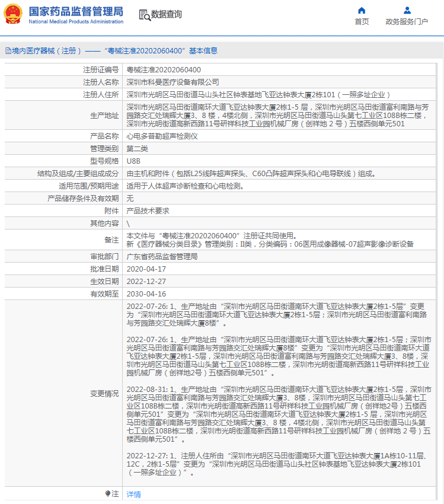Screen dimensions: 444x504
Task: Click attachment value 产品技术要求
Action: click(148, 211)
